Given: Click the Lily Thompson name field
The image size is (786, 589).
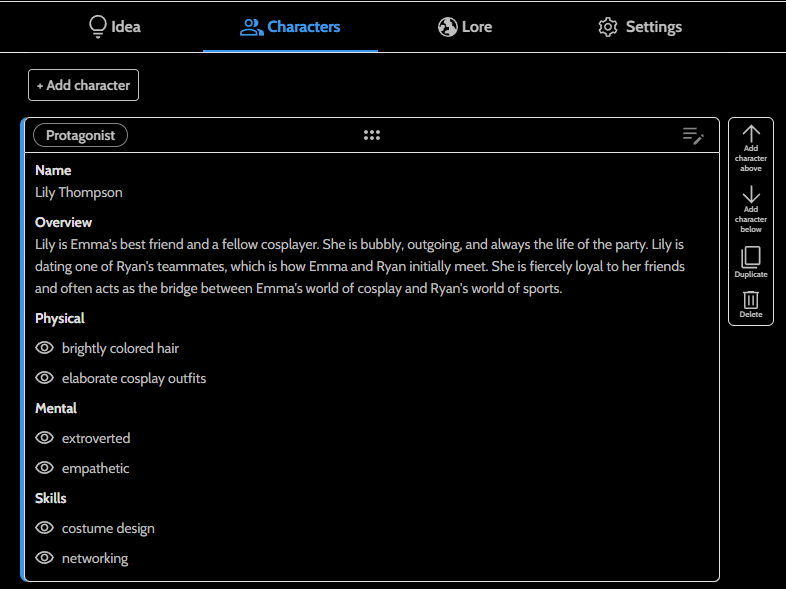Looking at the screenshot, I should [79, 192].
